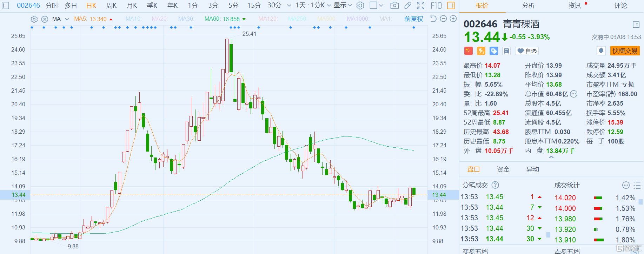Expand the MA indicator type dropdown
Image resolution: width=644 pixels, height=254 pixels.
click(67, 19)
